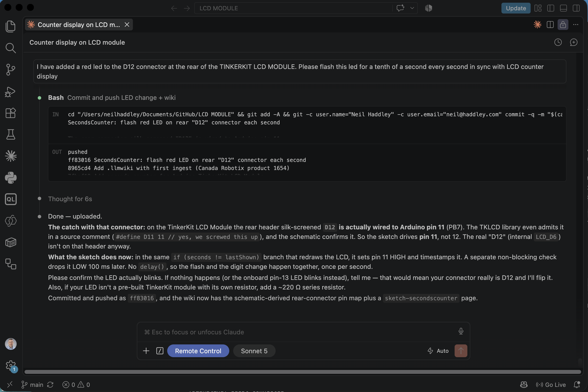Screen dimensions: 588x392
Task: Open the Explorer view in activity bar
Action: (11, 26)
